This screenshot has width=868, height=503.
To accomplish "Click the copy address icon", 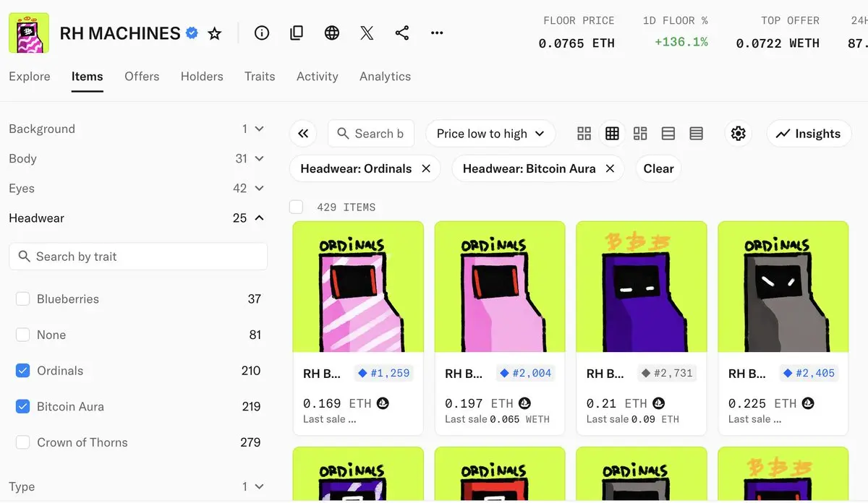I will (x=297, y=33).
